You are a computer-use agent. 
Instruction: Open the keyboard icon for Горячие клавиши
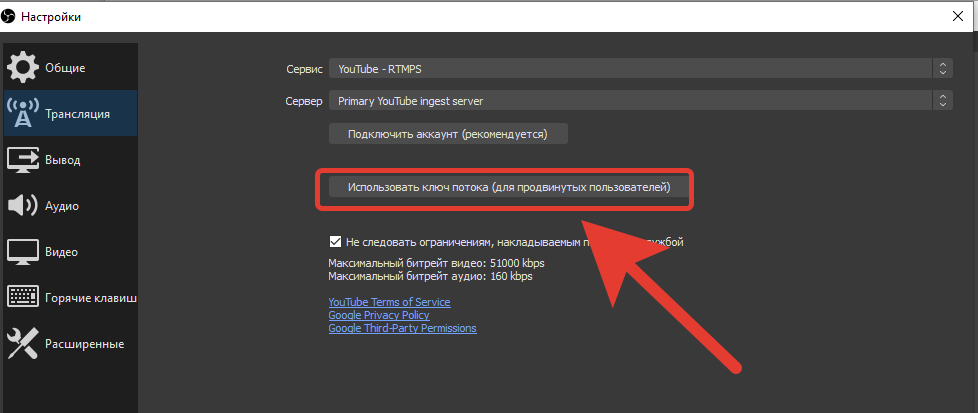coord(23,298)
